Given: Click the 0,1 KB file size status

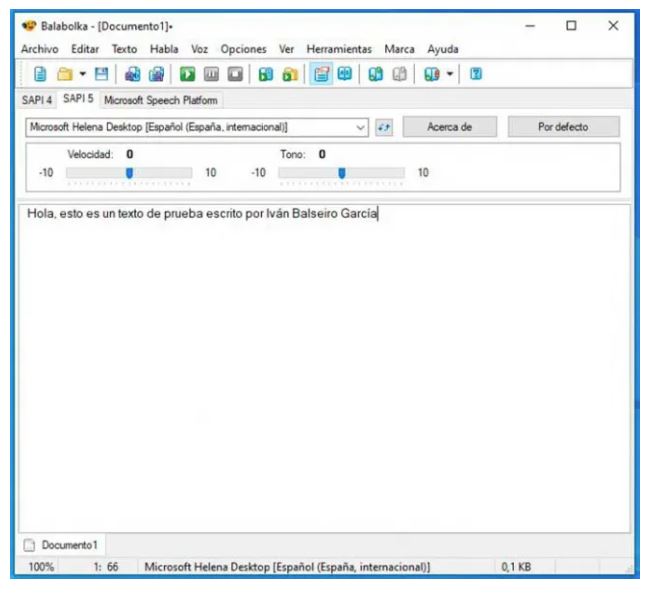Looking at the screenshot, I should (516, 567).
